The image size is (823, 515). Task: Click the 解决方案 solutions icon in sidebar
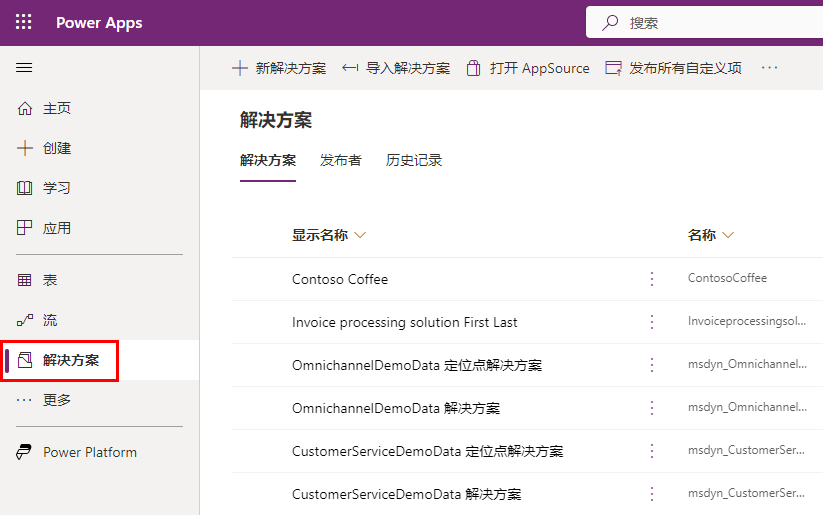tap(25, 360)
